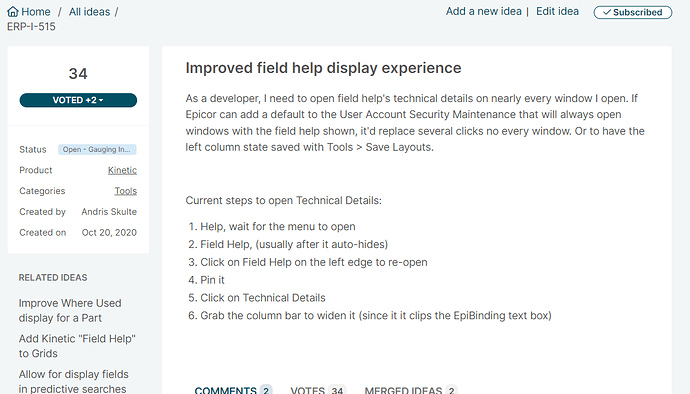Open related idea Improve Where Used display
This screenshot has width=690, height=394.
click(70, 310)
